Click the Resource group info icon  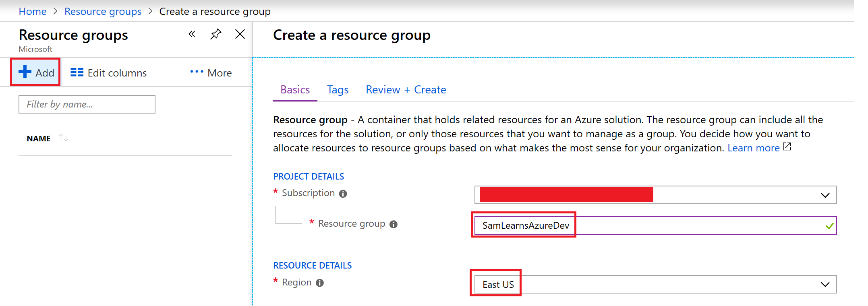394,224
